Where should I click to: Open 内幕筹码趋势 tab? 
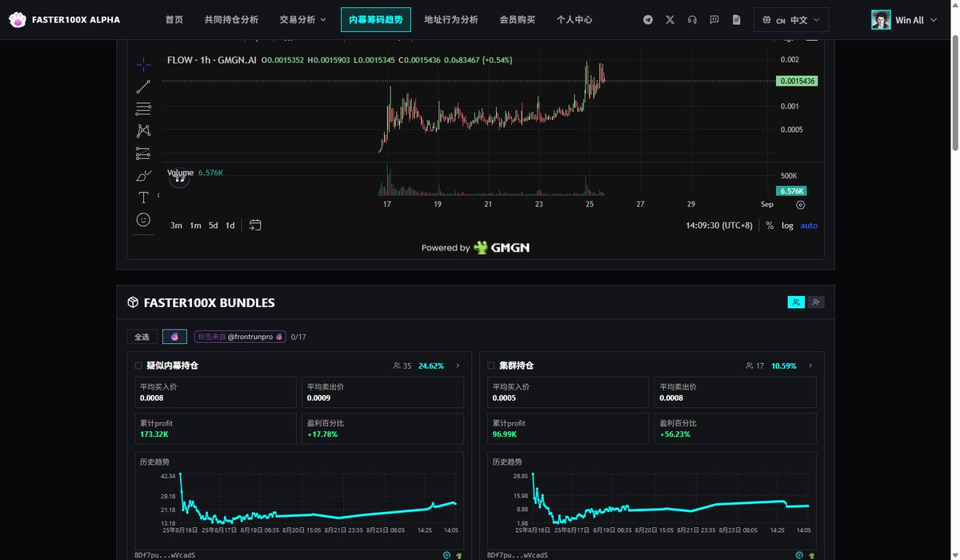point(376,19)
